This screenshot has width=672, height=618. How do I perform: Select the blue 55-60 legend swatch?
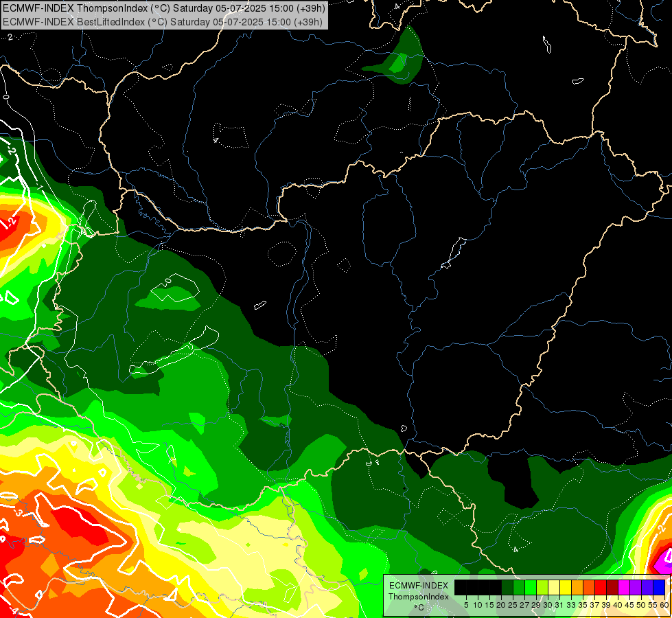[x=659, y=587]
